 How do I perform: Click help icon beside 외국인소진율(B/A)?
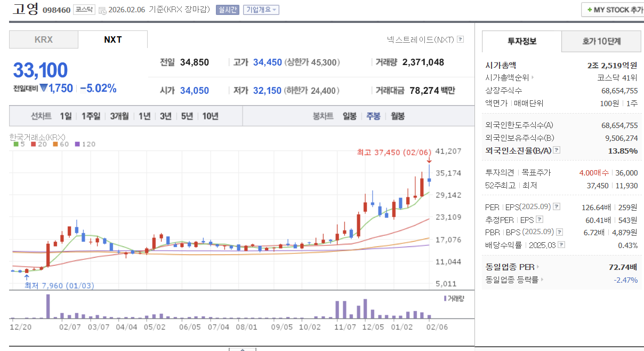[557, 151]
